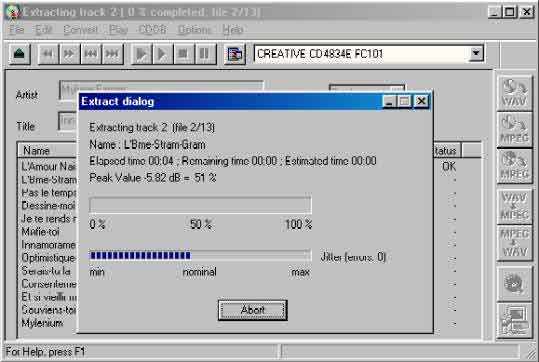
Task: Click the CD to MPEG sidebar icon
Action: pyautogui.click(x=514, y=130)
